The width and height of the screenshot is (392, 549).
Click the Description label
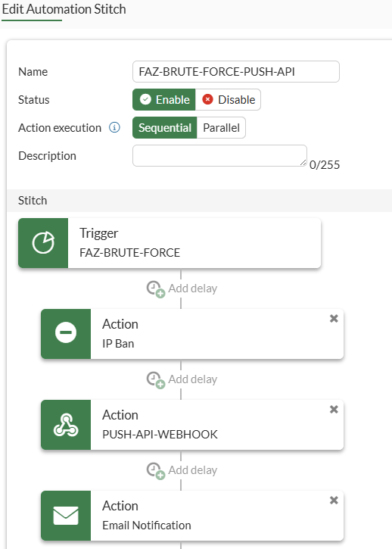[x=47, y=156]
